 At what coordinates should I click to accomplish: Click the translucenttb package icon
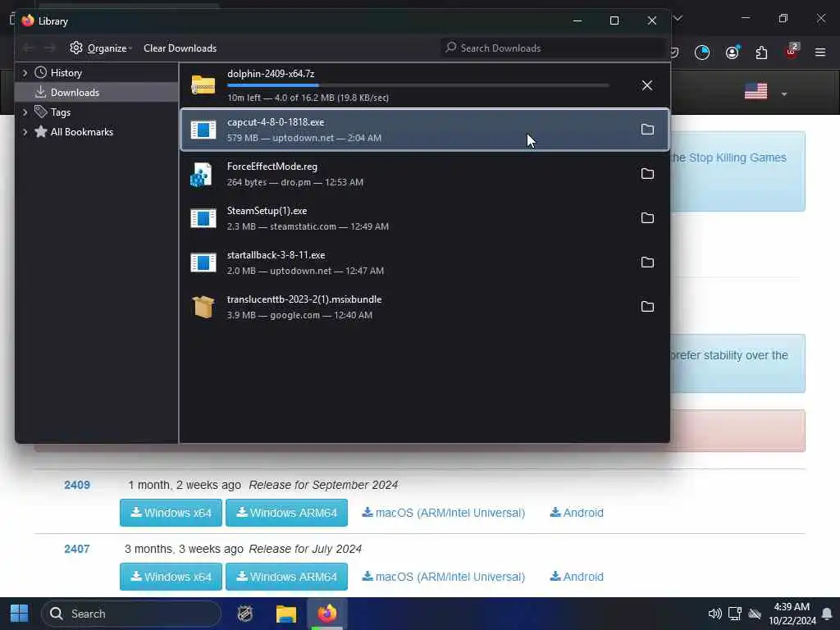pyautogui.click(x=203, y=307)
